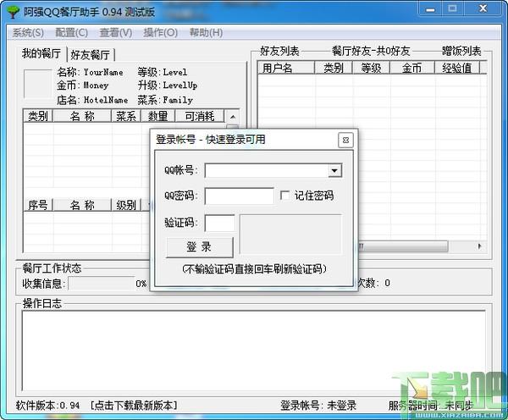This screenshot has width=508, height=420.
Task: Click the LevelUp value text
Action: click(x=180, y=86)
